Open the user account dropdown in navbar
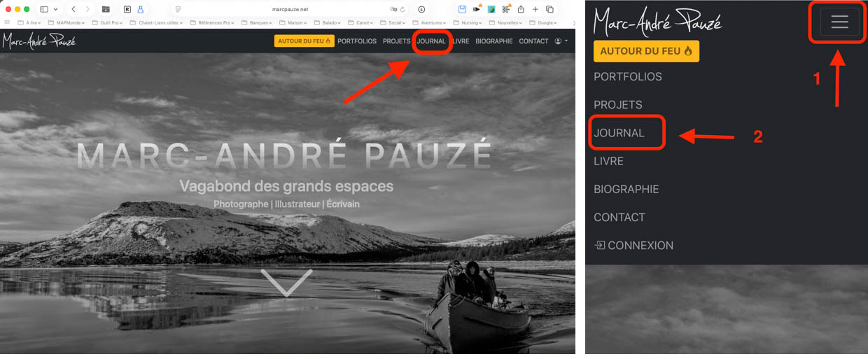 tap(561, 41)
